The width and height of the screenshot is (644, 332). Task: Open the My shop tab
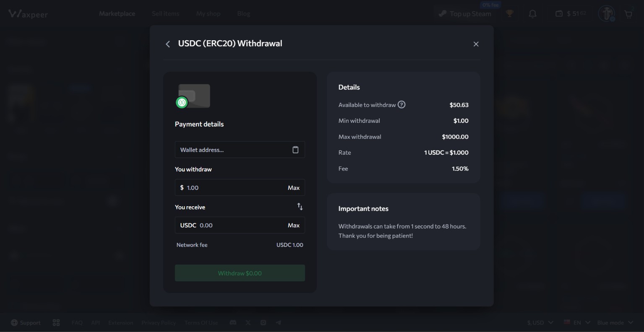click(x=208, y=14)
